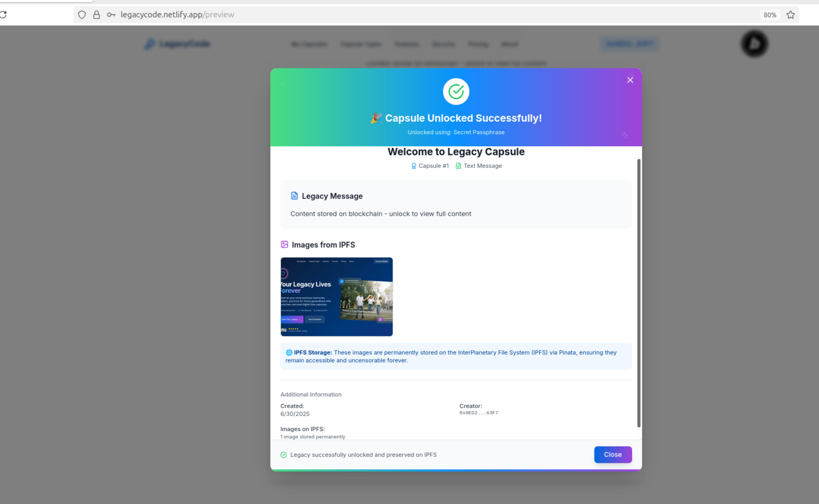Click the 80% zoom level indicator
Viewport: 819px width, 504px height.
pyautogui.click(x=770, y=15)
